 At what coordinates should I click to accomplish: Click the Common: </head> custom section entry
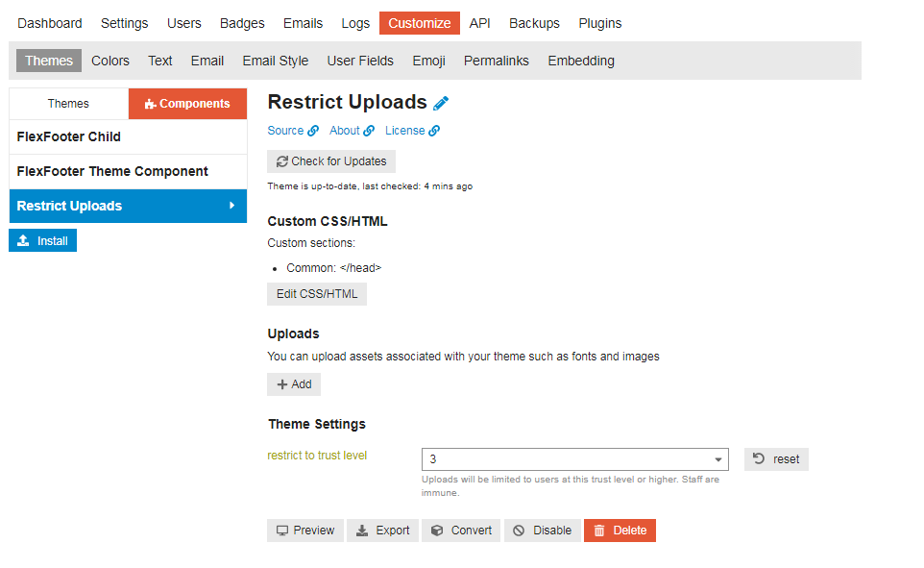334,268
